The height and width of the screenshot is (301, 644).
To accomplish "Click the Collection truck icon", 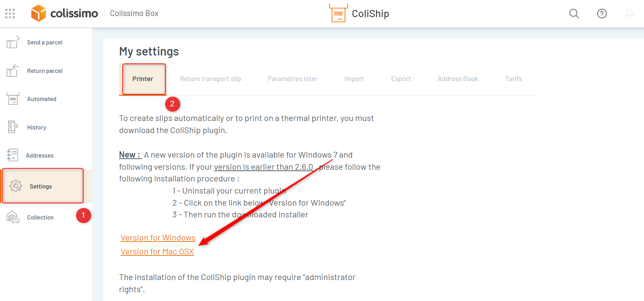I will point(13,217).
